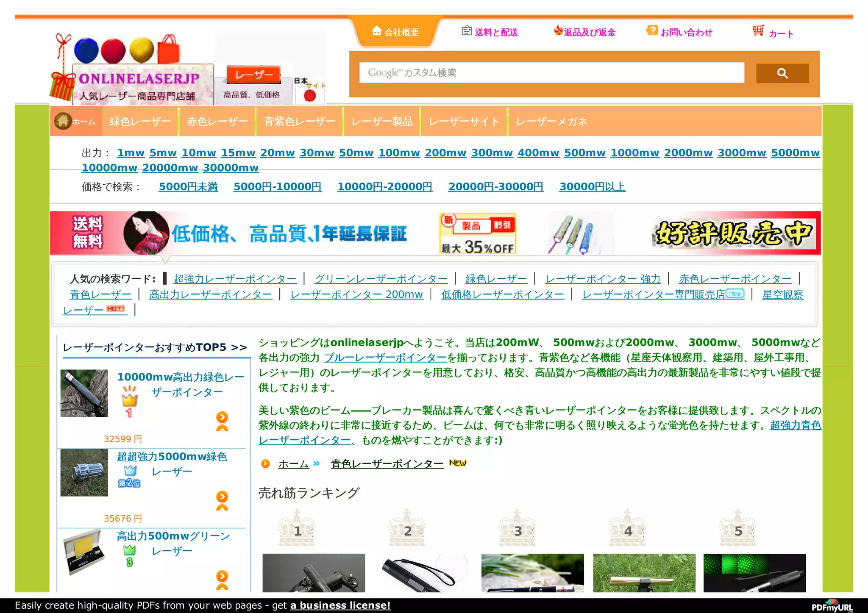Screen dimensions: 868x613
Task: Click 超強力レーザーポインター popular keyword link
Action: click(x=235, y=279)
